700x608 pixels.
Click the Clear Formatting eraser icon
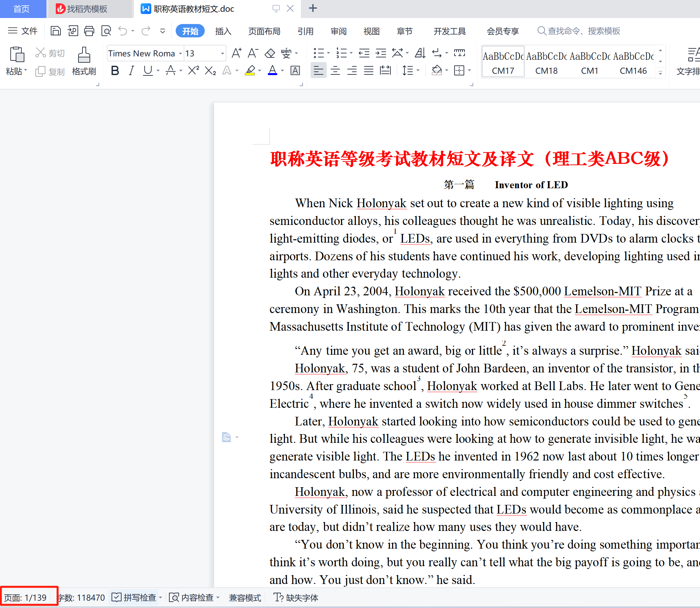pos(269,53)
